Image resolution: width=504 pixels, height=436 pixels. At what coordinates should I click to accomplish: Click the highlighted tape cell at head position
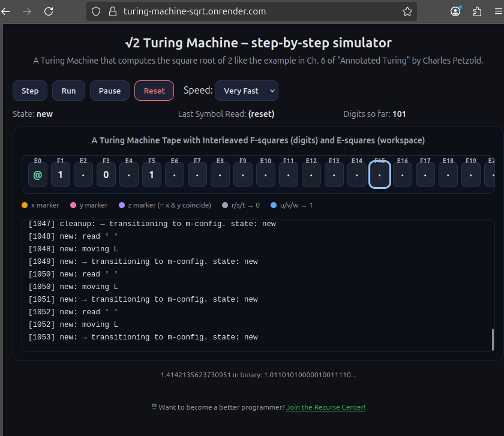[x=380, y=175]
